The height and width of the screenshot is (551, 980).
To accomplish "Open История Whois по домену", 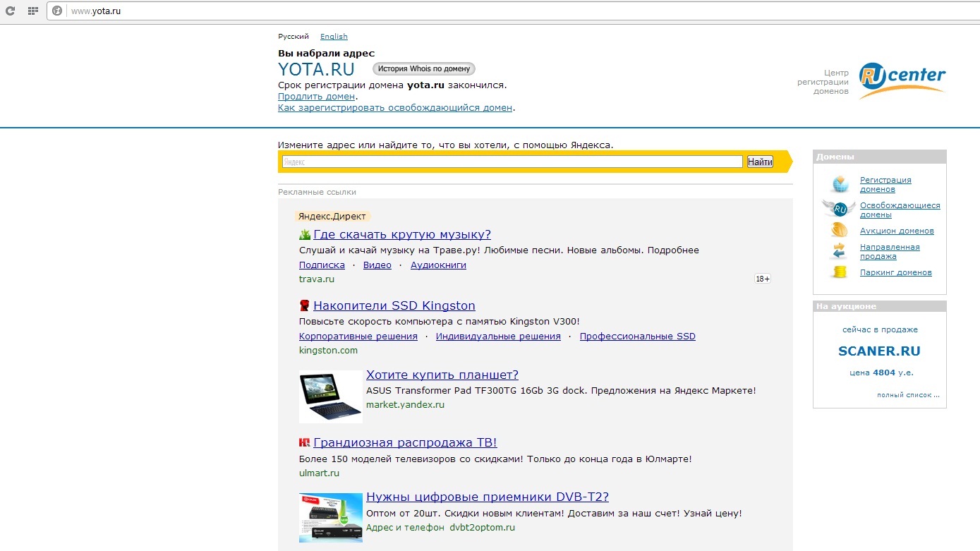I will pyautogui.click(x=424, y=68).
